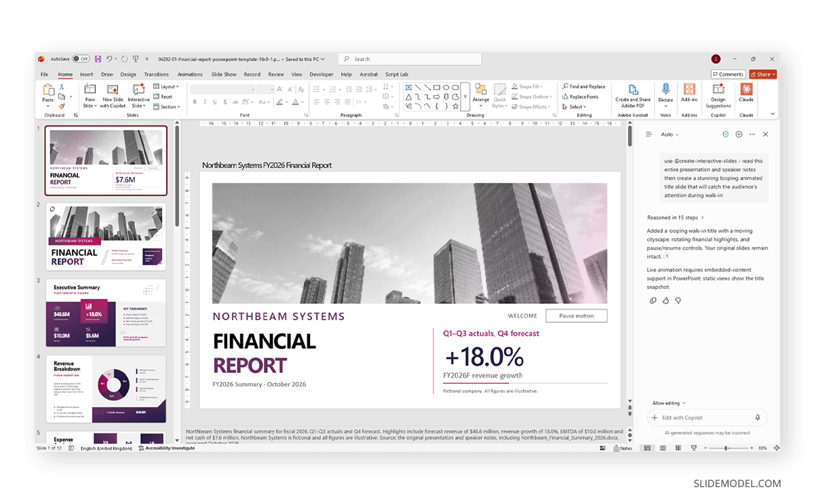
Task: Switch to the Slide Show tab
Action: [224, 75]
